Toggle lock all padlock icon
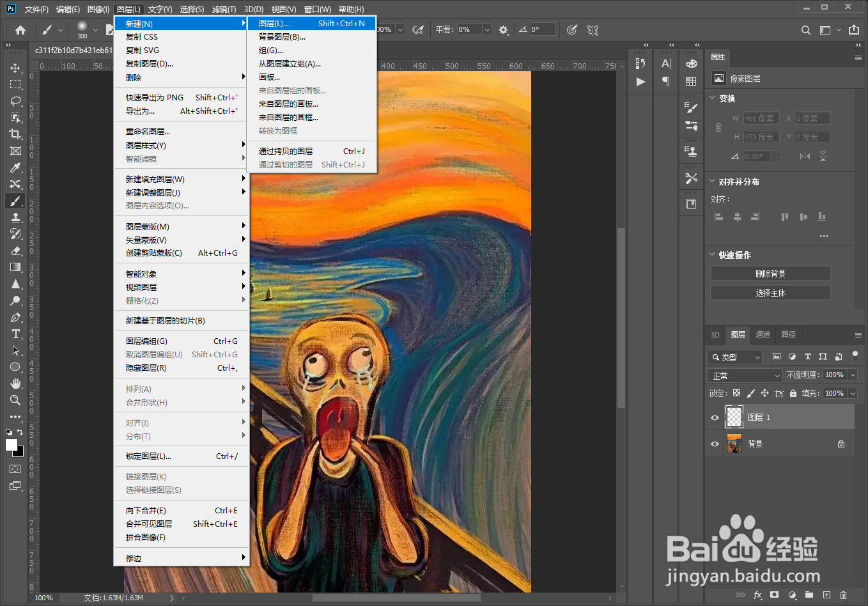 click(x=793, y=393)
